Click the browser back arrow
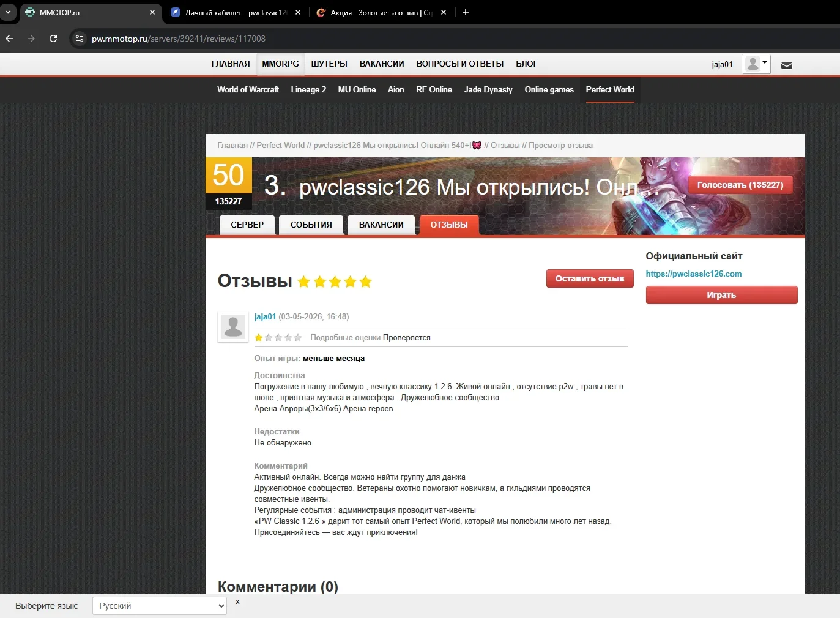 pos(9,39)
